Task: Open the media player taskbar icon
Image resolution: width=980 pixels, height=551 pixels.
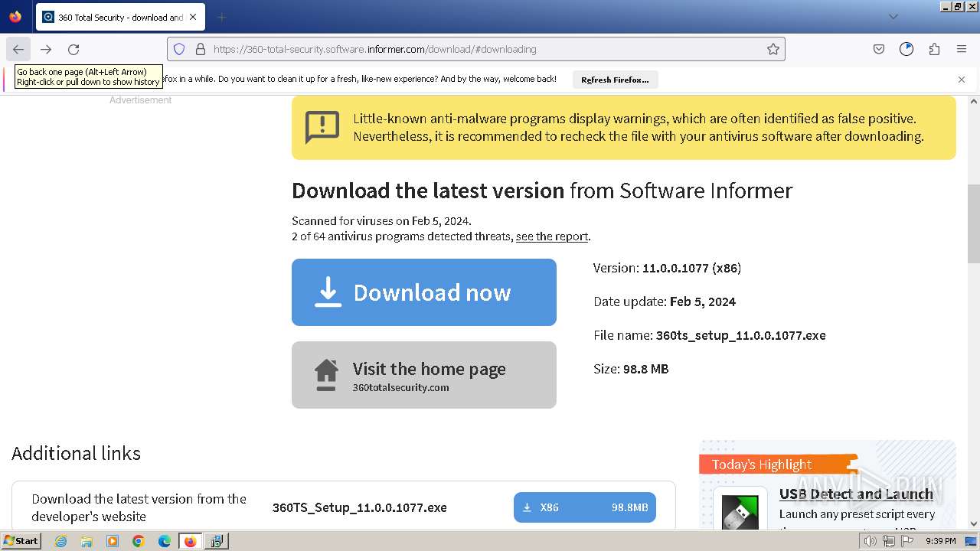Action: pyautogui.click(x=113, y=541)
